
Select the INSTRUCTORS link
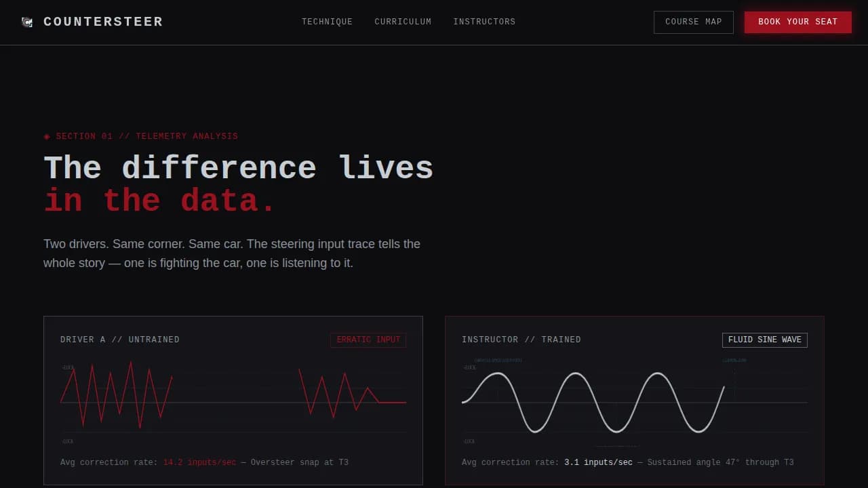click(484, 22)
